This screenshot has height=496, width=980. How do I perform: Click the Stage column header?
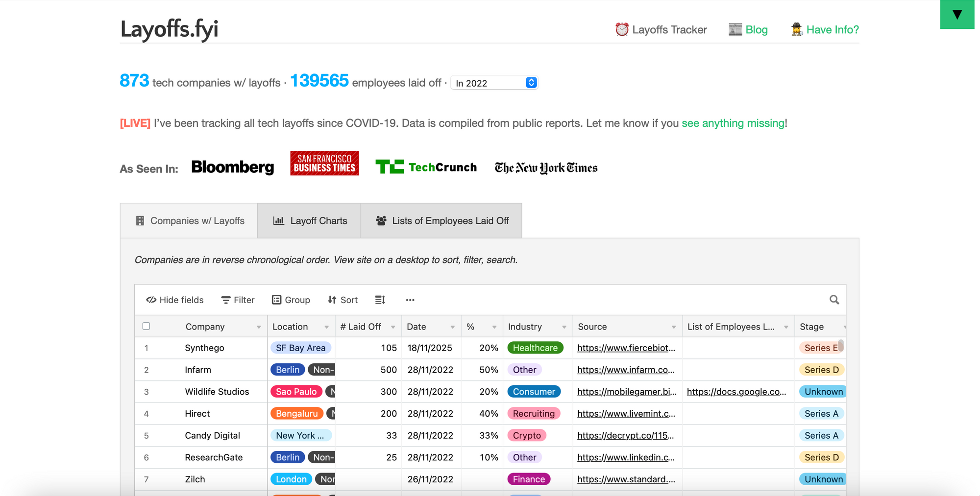(820, 327)
